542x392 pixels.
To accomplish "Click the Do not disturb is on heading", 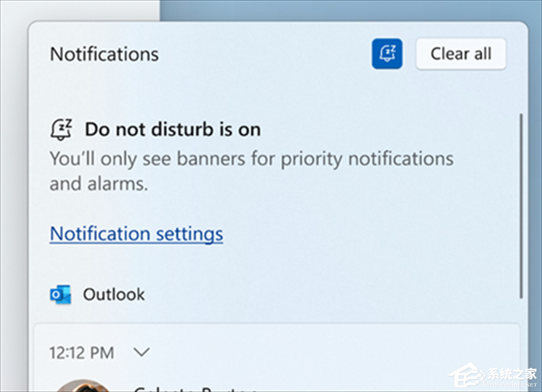I will [x=173, y=129].
